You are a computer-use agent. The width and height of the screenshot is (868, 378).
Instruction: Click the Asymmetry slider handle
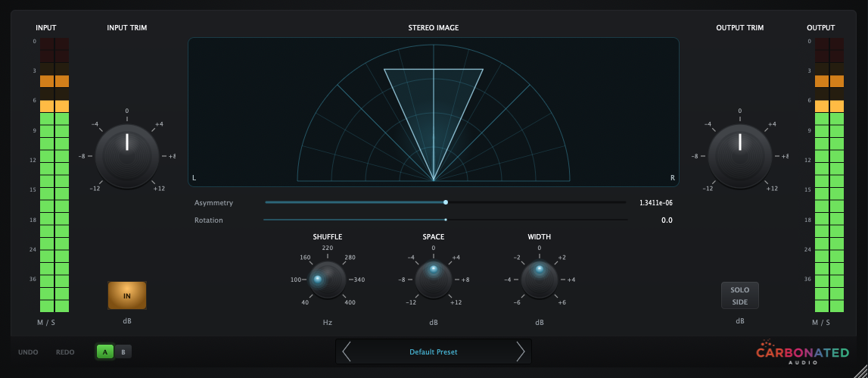point(446,202)
